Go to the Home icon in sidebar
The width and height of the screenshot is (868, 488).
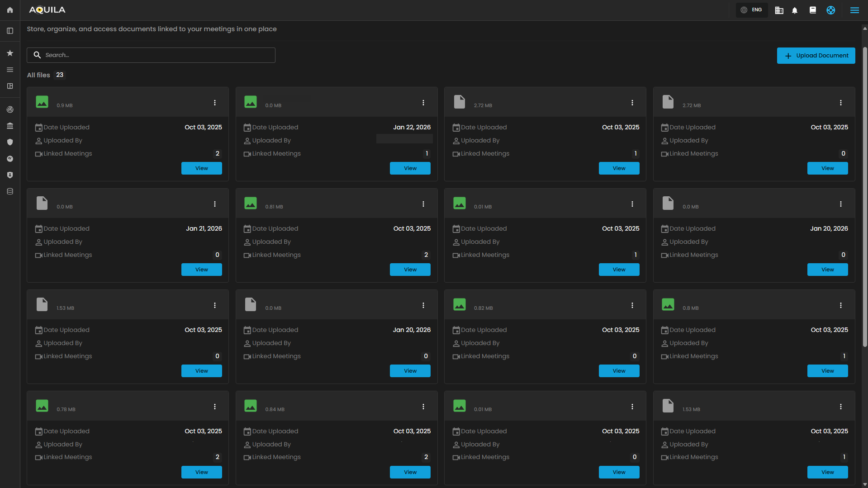click(10, 10)
